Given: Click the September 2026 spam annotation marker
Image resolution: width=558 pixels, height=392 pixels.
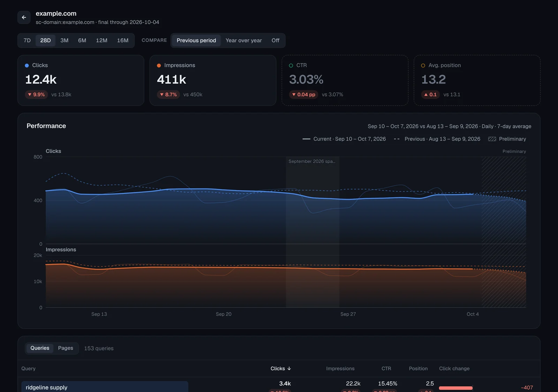Looking at the screenshot, I should (312, 161).
